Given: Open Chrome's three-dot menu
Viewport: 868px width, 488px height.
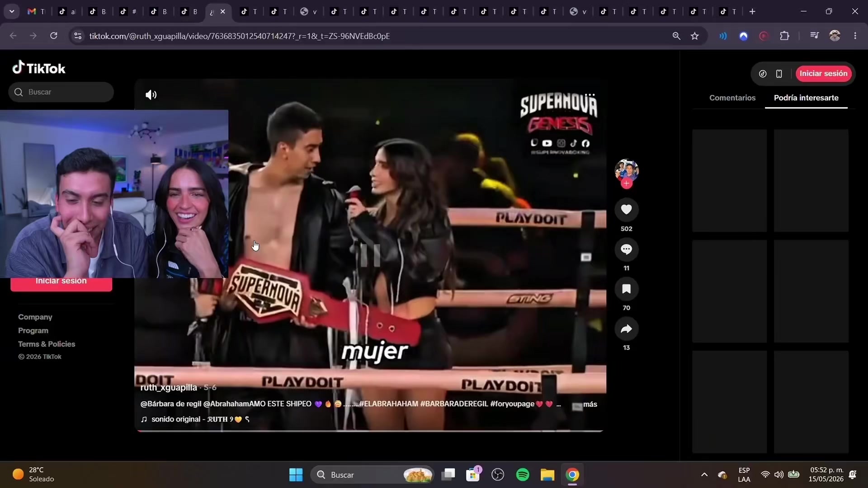Looking at the screenshot, I should (855, 36).
